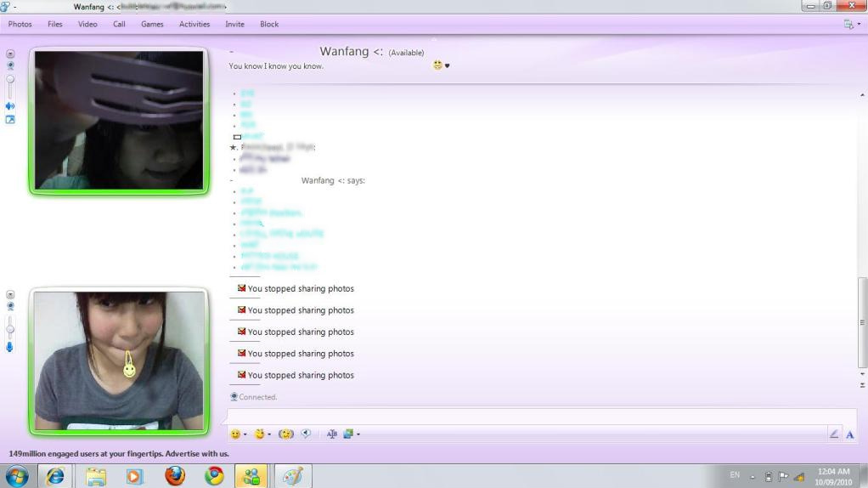
Task: Open the Games menu
Action: (x=152, y=25)
